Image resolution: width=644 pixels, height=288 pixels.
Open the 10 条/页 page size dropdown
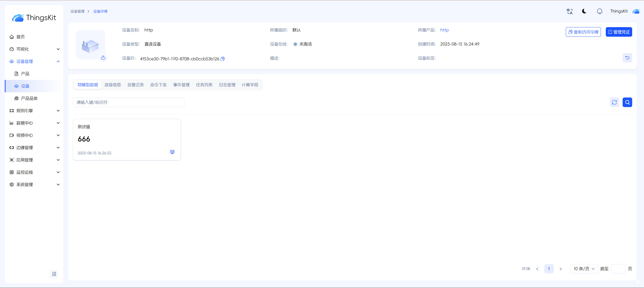[584, 269]
